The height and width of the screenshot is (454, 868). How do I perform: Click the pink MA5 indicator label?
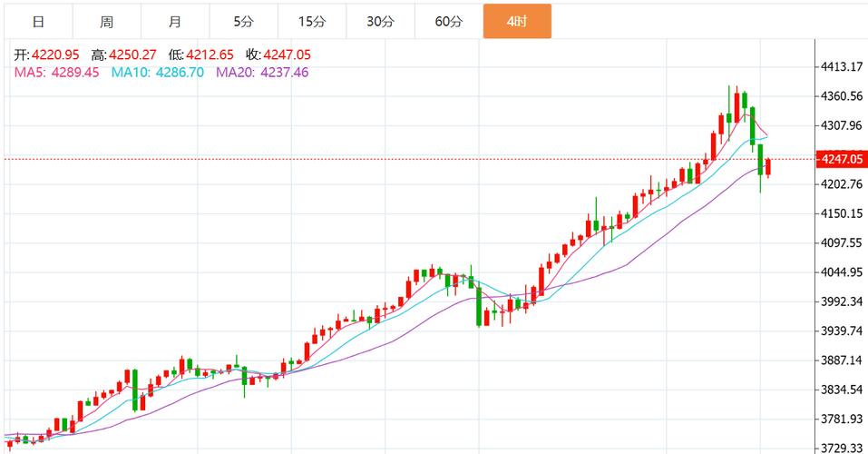(56, 72)
